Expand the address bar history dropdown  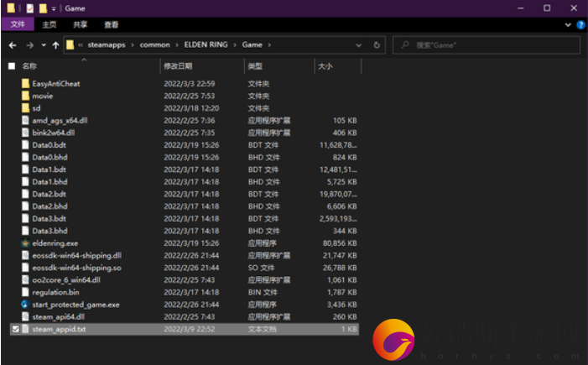point(358,45)
